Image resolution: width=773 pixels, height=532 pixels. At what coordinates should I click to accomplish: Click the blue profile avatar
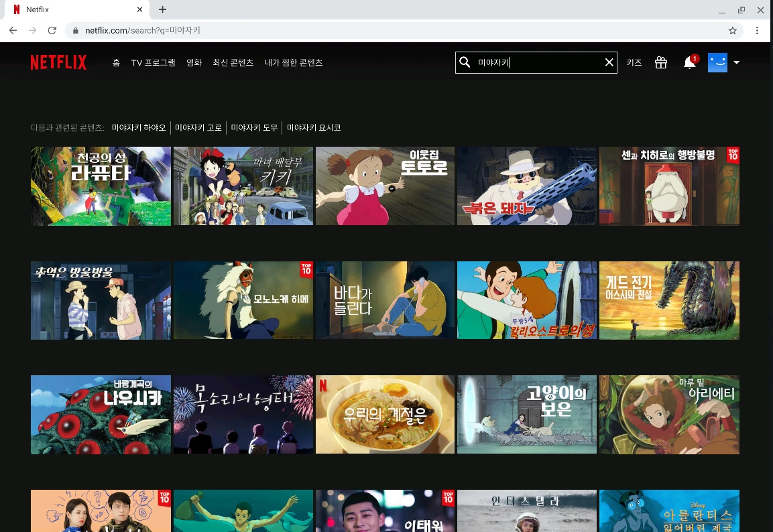tap(718, 62)
